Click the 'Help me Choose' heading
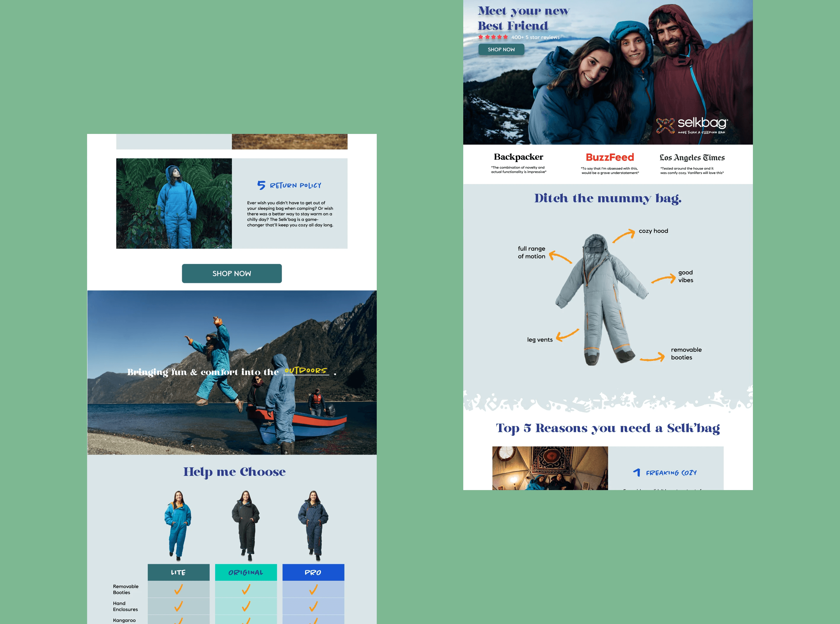Viewport: 840px width, 624px height. [x=235, y=472]
